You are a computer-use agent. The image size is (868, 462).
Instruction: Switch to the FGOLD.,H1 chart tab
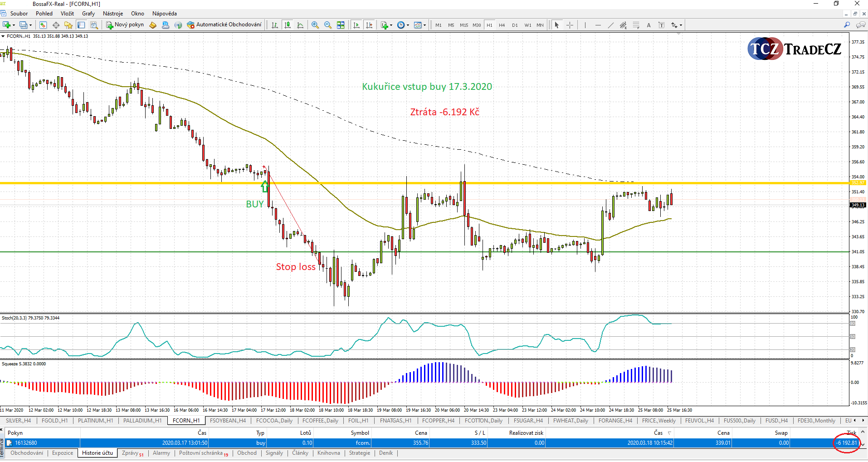(x=54, y=421)
